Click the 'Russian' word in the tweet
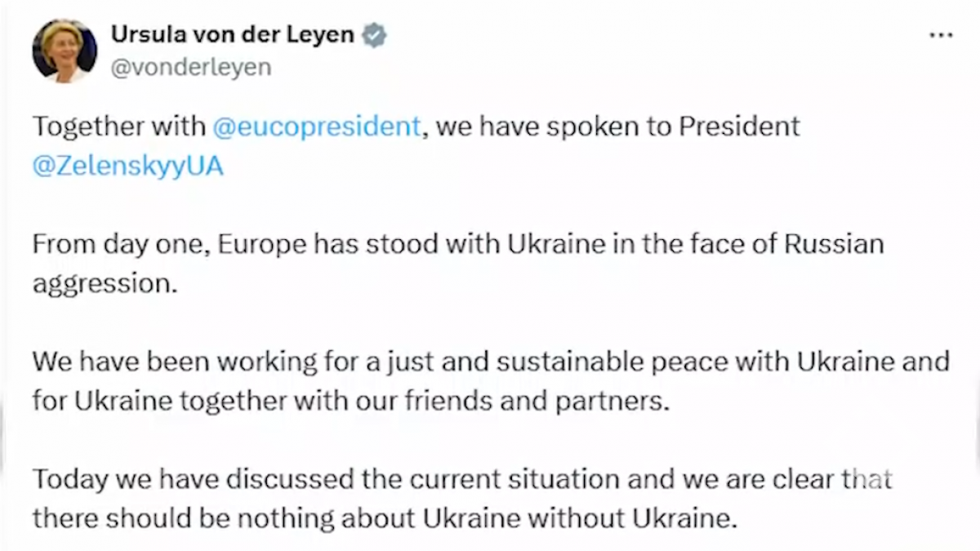Viewport: 980px width, 551px height. [834, 244]
